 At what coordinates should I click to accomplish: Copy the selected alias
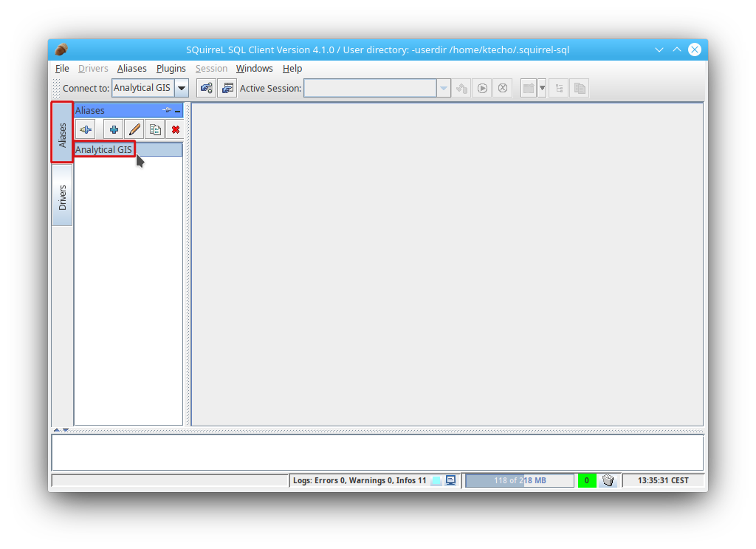click(155, 129)
